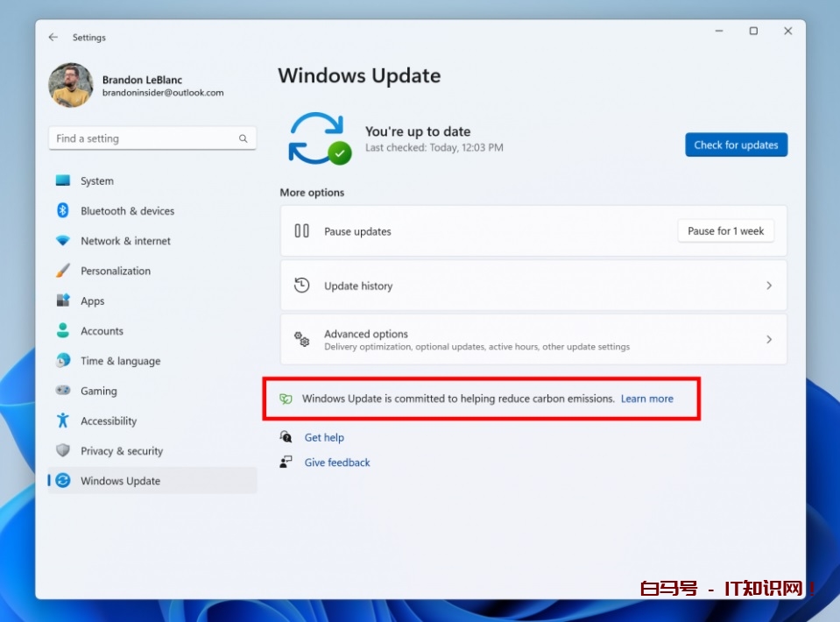This screenshot has width=840, height=622.
Task: Click the Personalization paintbrush icon
Action: click(63, 271)
